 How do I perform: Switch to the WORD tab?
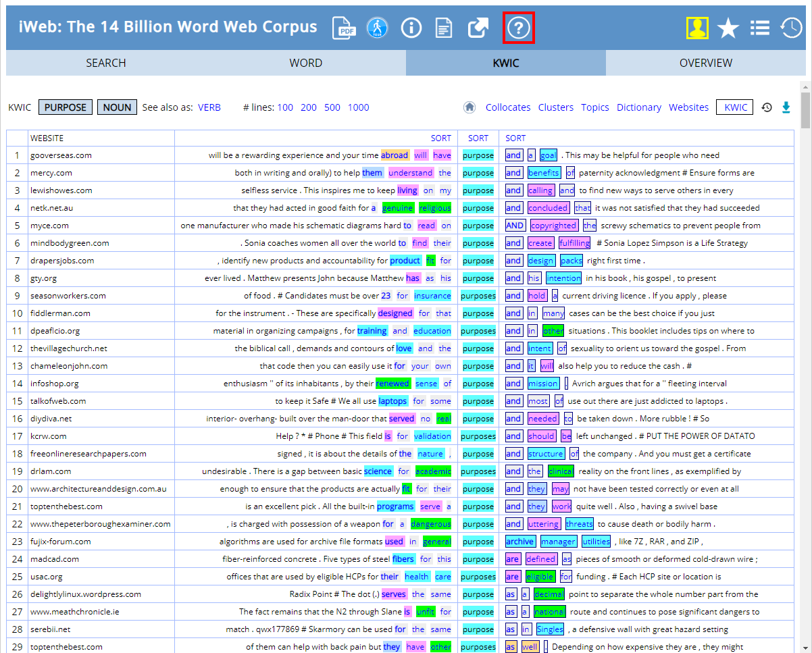(x=306, y=63)
